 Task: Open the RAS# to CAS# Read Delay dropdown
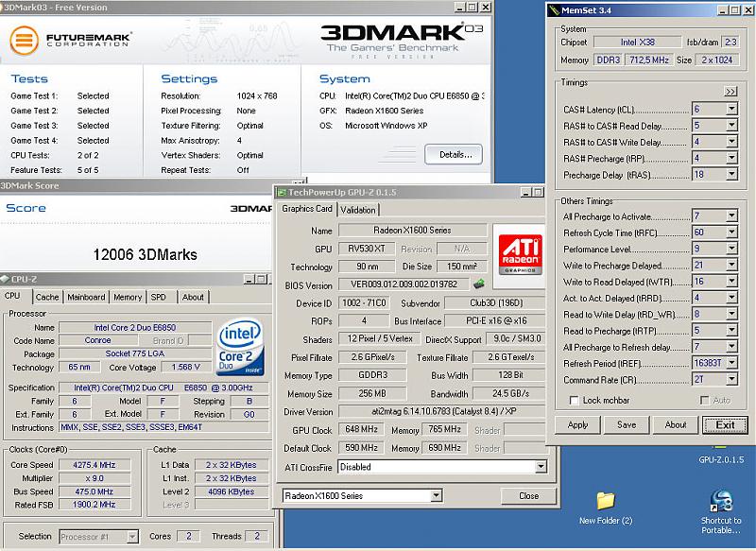point(731,126)
